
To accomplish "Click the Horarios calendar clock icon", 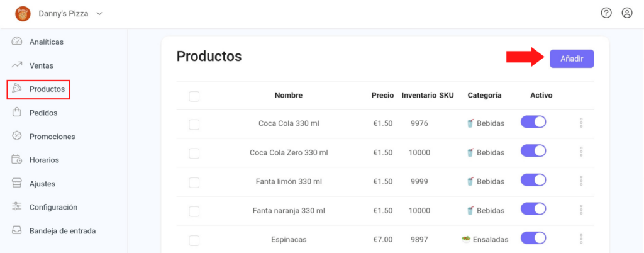I will (x=16, y=160).
